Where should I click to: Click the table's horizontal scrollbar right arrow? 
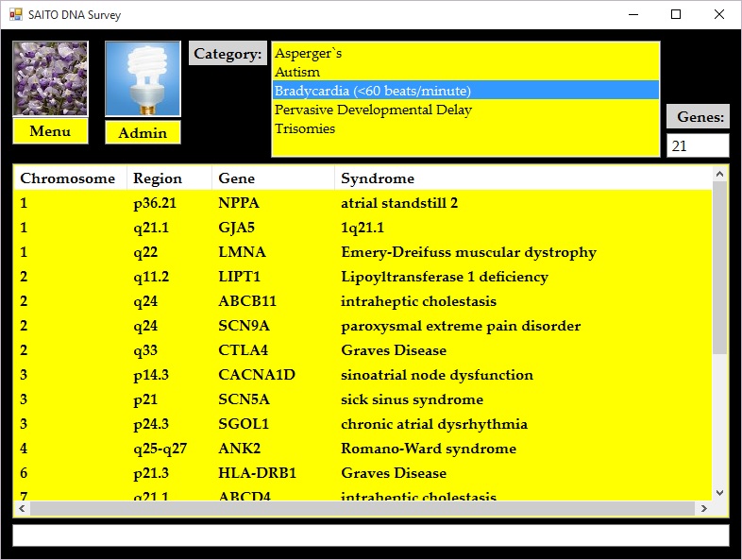(x=704, y=509)
